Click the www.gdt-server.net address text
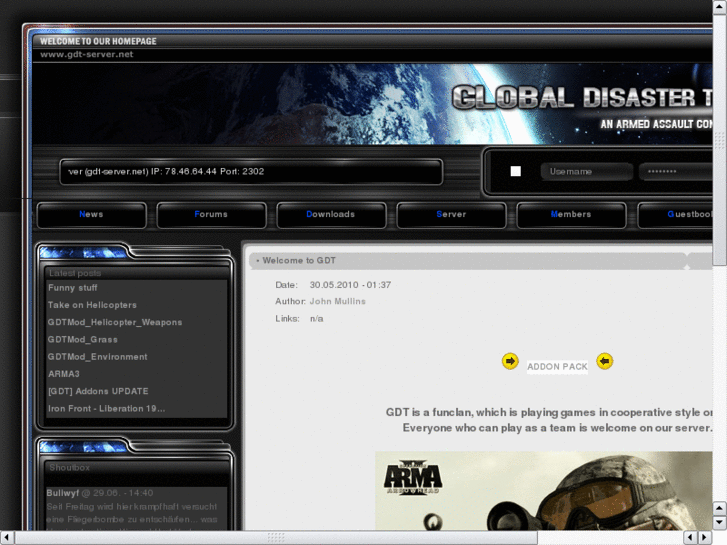This screenshot has width=727, height=545. pos(87,54)
